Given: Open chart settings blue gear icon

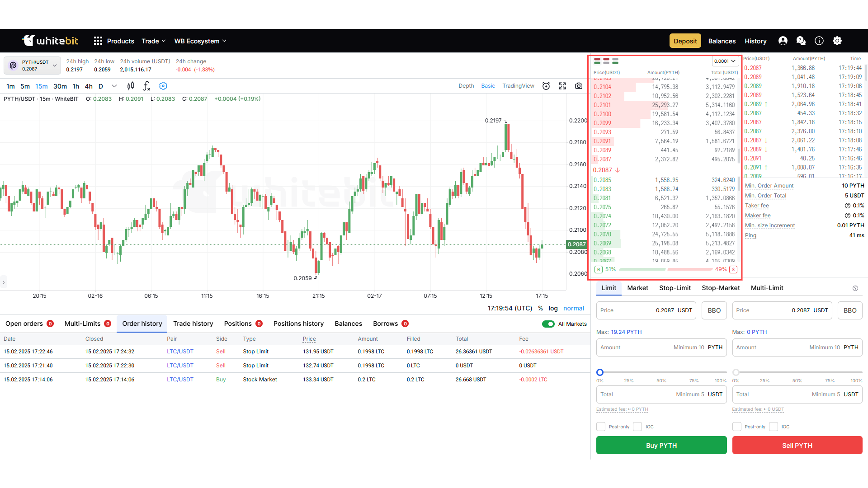Looking at the screenshot, I should pyautogui.click(x=163, y=86).
